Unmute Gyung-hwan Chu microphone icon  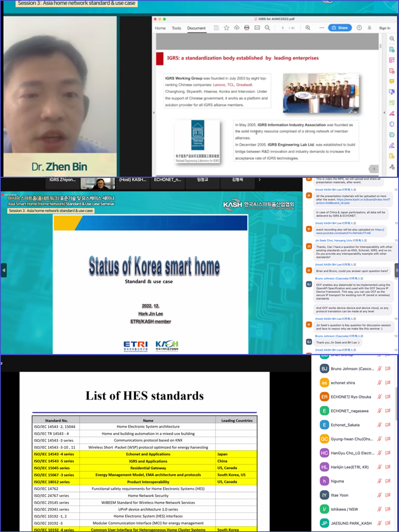click(379, 439)
